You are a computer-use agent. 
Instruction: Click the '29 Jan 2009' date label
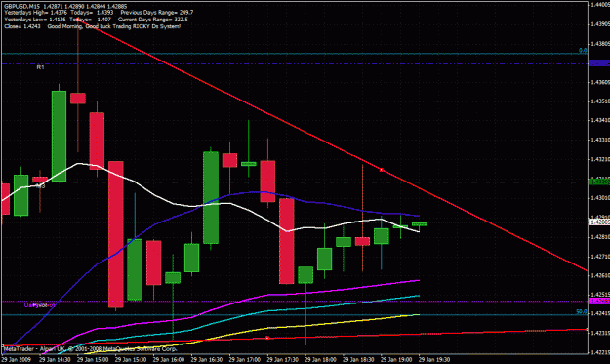16,360
